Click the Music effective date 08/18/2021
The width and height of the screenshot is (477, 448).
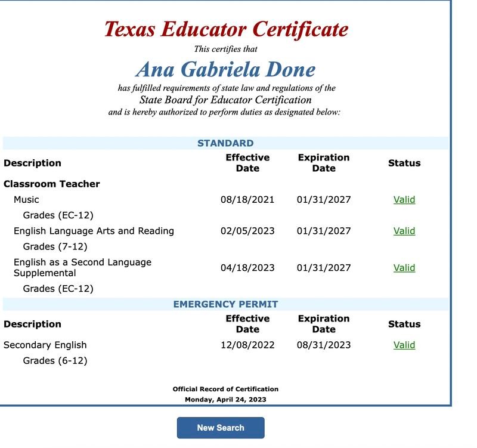click(247, 200)
